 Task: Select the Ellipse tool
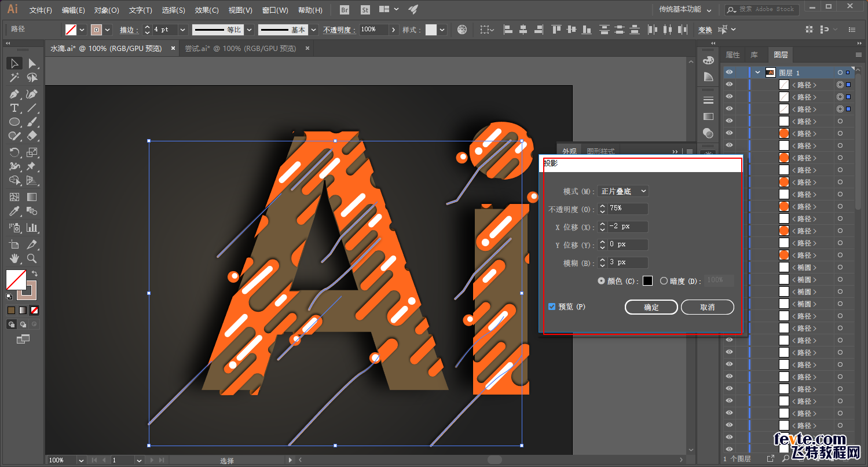[14, 122]
